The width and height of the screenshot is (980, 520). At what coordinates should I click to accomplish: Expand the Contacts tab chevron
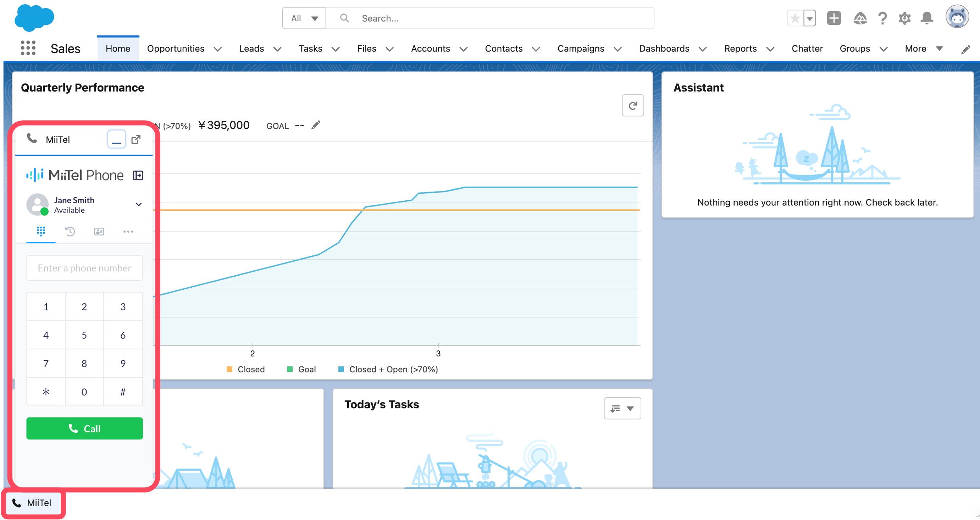point(536,49)
